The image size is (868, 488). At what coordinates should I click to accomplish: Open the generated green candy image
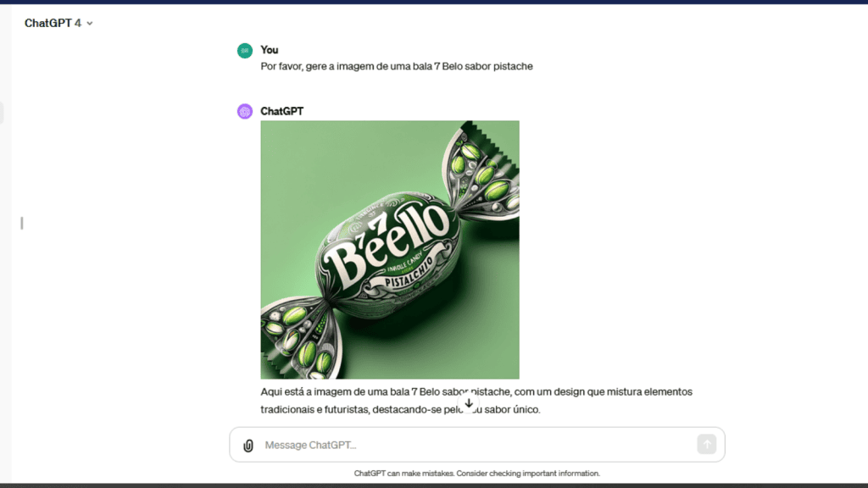390,250
